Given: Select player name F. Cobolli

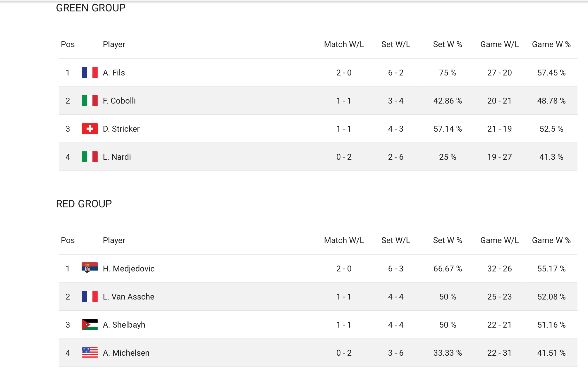Looking at the screenshot, I should tap(119, 101).
